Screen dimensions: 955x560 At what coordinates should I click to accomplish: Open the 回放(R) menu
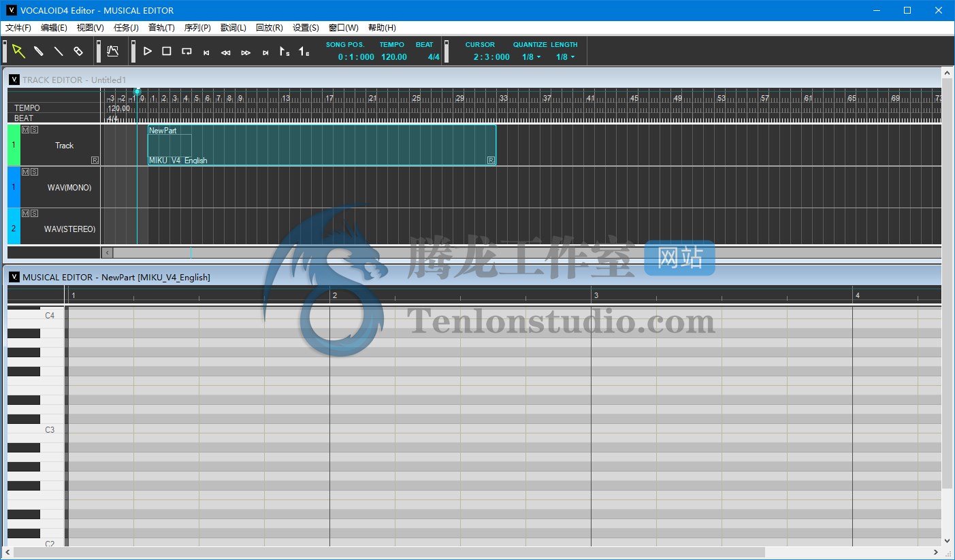tap(269, 28)
